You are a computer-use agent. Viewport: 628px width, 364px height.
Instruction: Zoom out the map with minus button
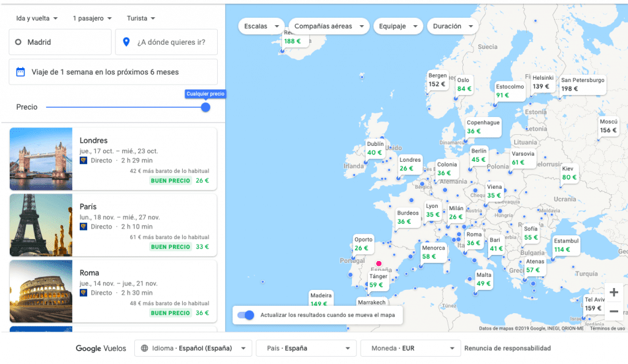click(613, 311)
